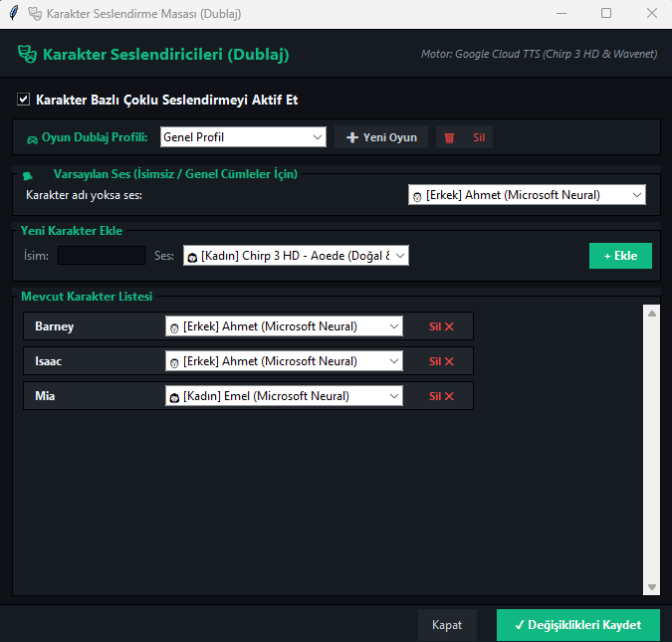Viewport: 672px width, 642px height.
Task: Click the Motor: Google Cloud TTS engine text
Action: point(539,54)
